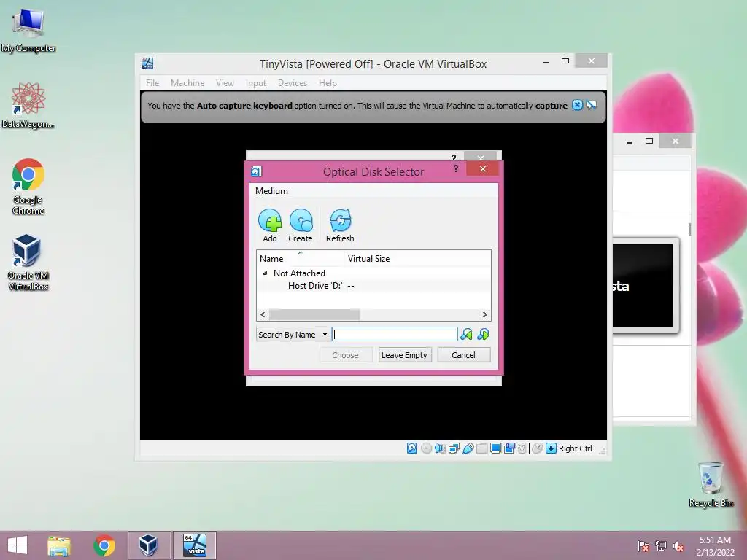Click the muted volume tray icon
Viewport: 747px width, 560px height.
pos(678,546)
